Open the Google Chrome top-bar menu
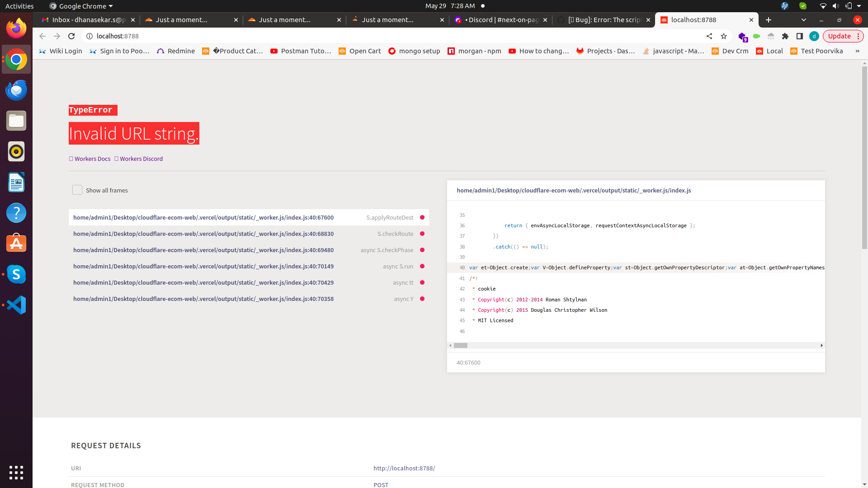Viewport: 868px width, 488px height. tap(80, 6)
